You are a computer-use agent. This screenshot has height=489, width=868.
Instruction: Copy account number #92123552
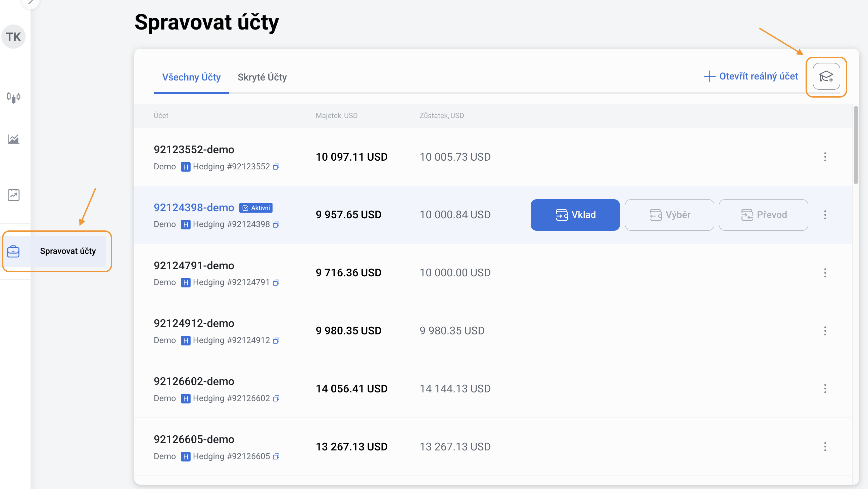[x=276, y=167]
